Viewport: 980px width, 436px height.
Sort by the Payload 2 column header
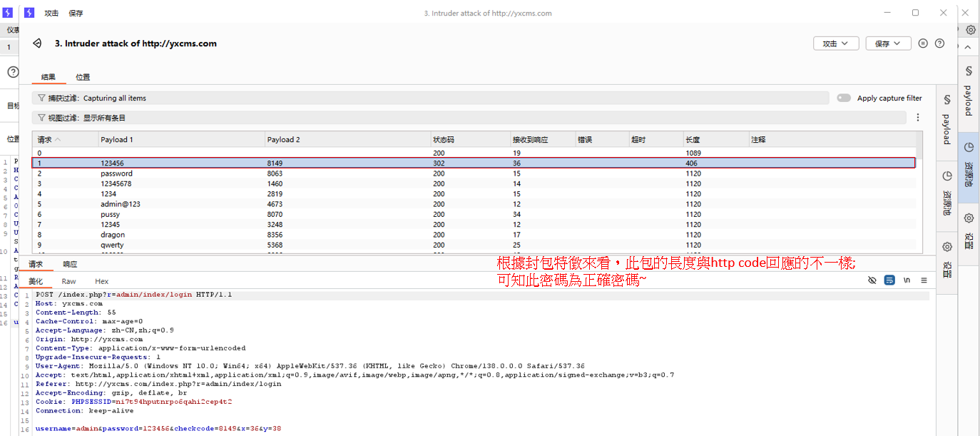(x=347, y=140)
